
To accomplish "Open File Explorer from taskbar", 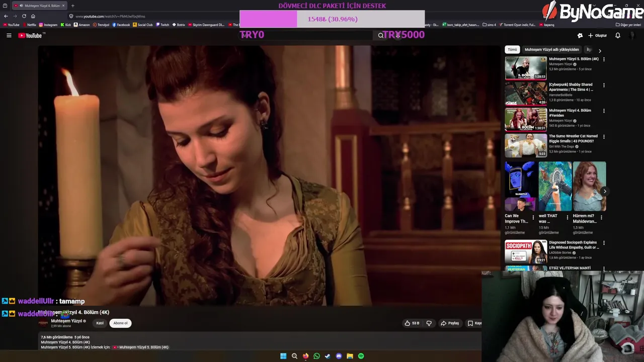I will 350,356.
